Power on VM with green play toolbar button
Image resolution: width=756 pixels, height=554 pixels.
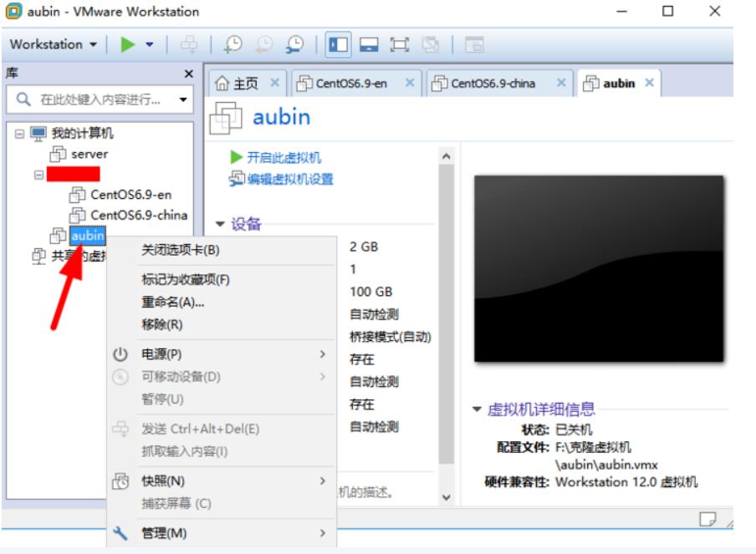point(128,44)
